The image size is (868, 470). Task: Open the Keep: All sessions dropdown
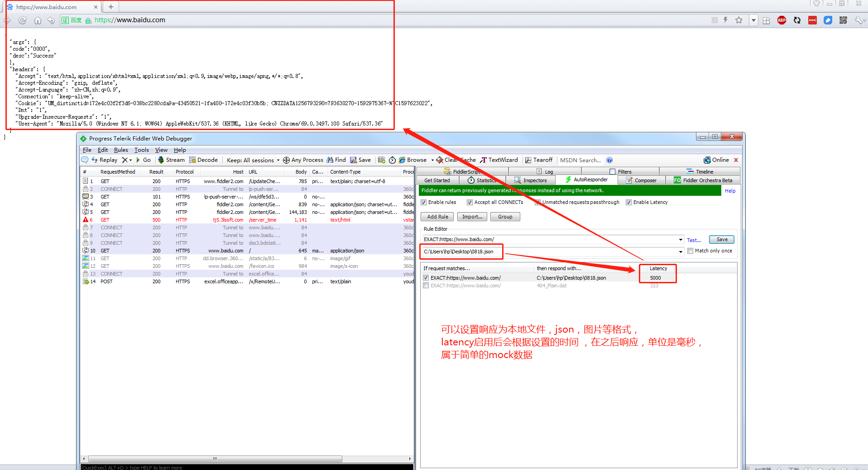point(253,160)
